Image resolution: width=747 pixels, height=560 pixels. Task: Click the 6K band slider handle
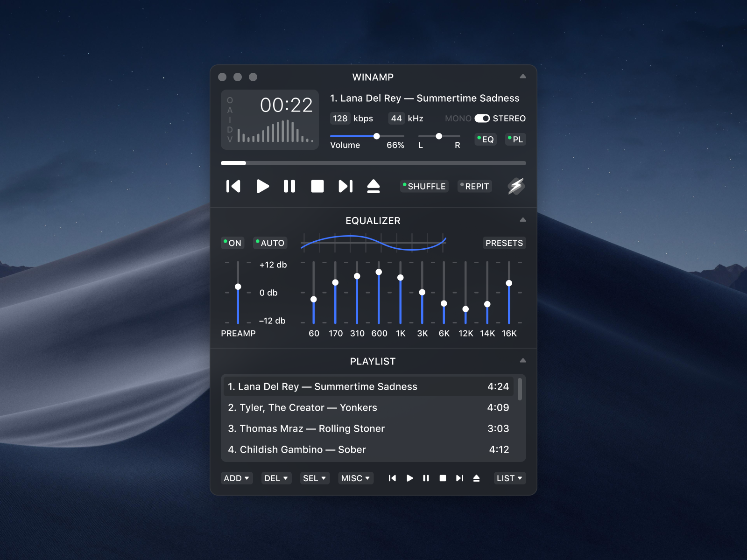click(444, 303)
